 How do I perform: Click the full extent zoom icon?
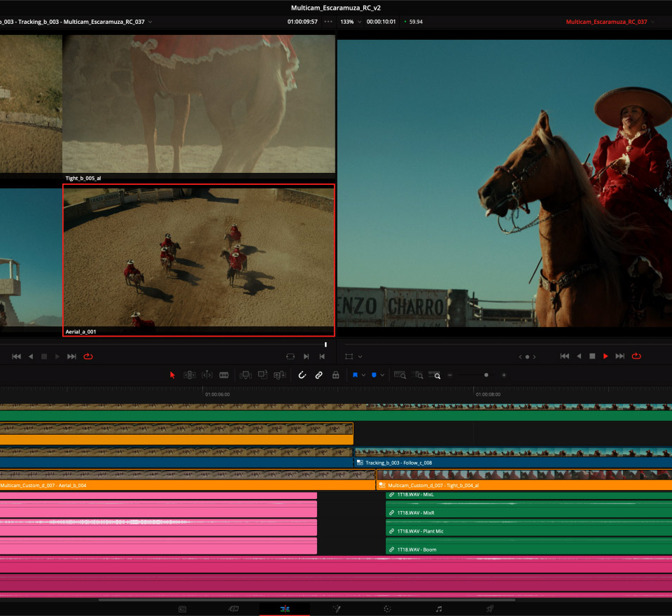(x=400, y=375)
